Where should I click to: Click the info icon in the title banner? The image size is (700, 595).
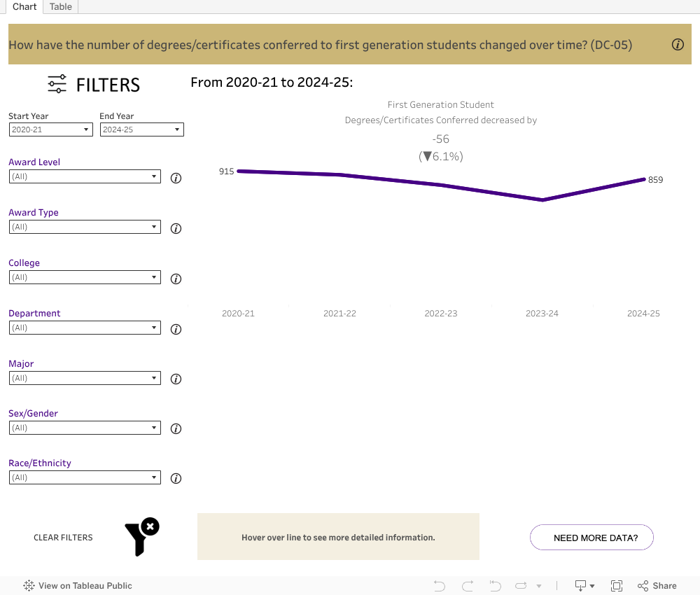point(678,45)
